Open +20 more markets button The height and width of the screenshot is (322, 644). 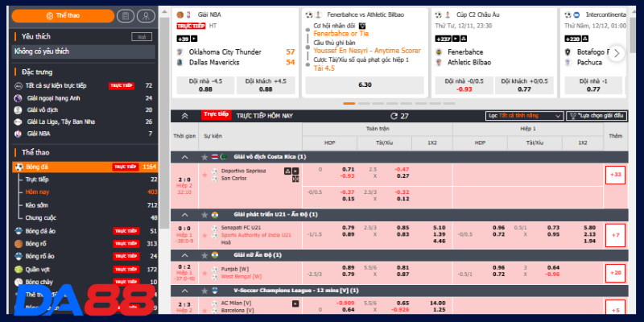pos(615,273)
